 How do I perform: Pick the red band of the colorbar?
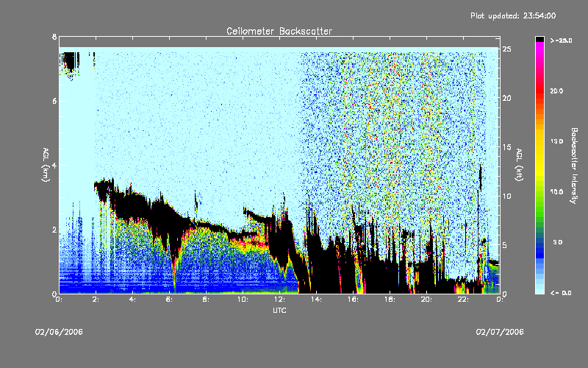[x=539, y=90]
